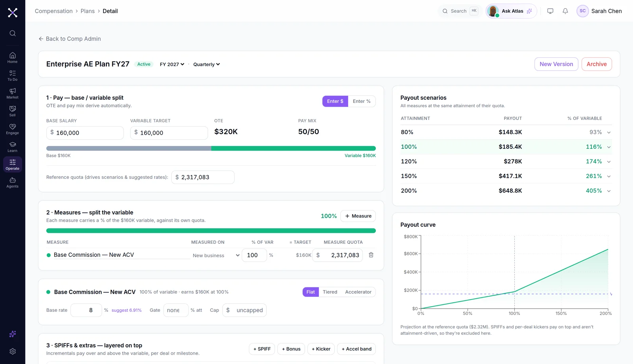Open the Ask Atlas assistant
Screen dimensions: 633x364
pyautogui.click(x=511, y=11)
